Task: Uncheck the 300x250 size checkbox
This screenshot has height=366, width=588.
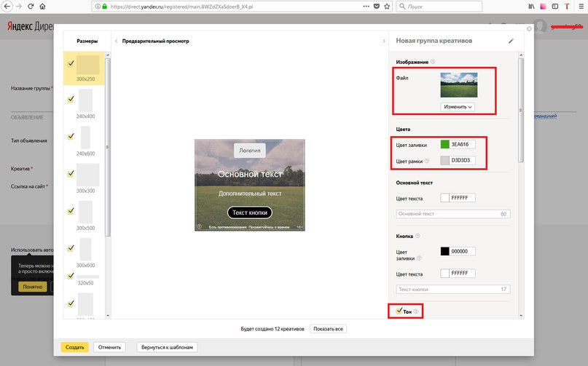Action: (71, 64)
